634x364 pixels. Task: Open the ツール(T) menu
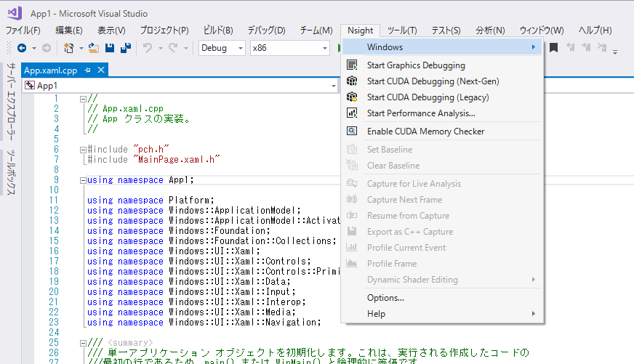402,31
